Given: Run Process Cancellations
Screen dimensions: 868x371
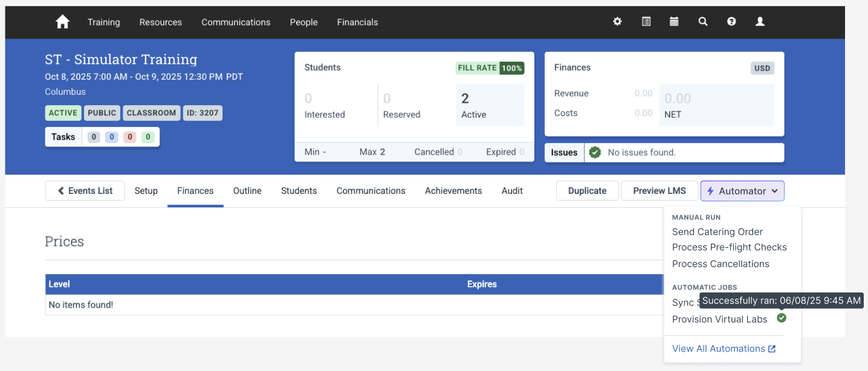Looking at the screenshot, I should pyautogui.click(x=721, y=264).
